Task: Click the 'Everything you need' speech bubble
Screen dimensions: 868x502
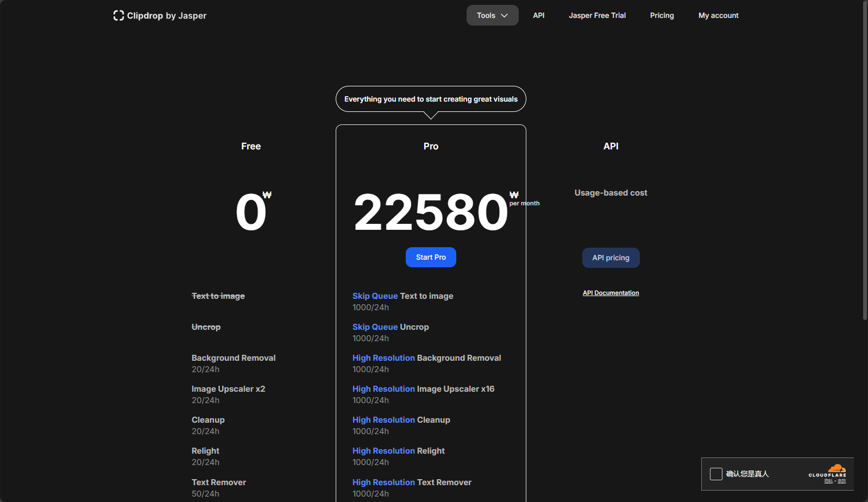Action: (431, 99)
